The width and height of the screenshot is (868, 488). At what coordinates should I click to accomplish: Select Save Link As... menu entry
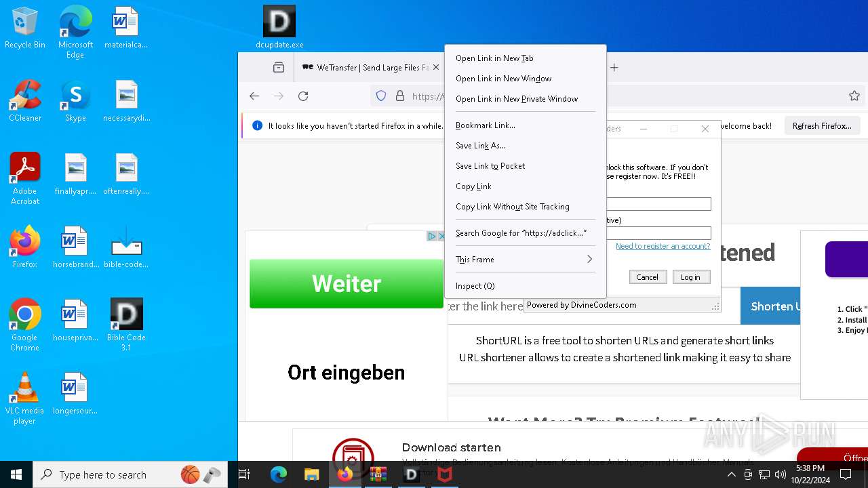[x=526, y=146]
